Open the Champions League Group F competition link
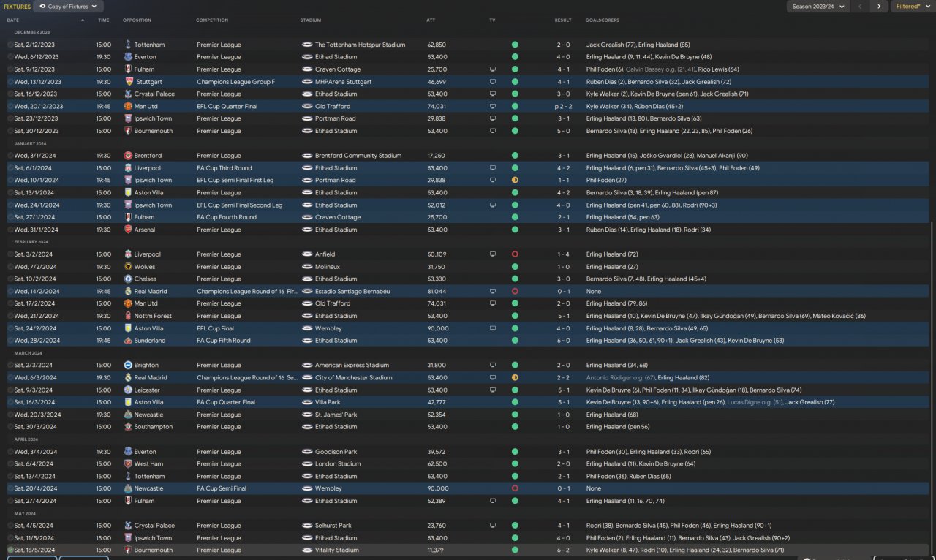This screenshot has width=936, height=560. coord(235,82)
